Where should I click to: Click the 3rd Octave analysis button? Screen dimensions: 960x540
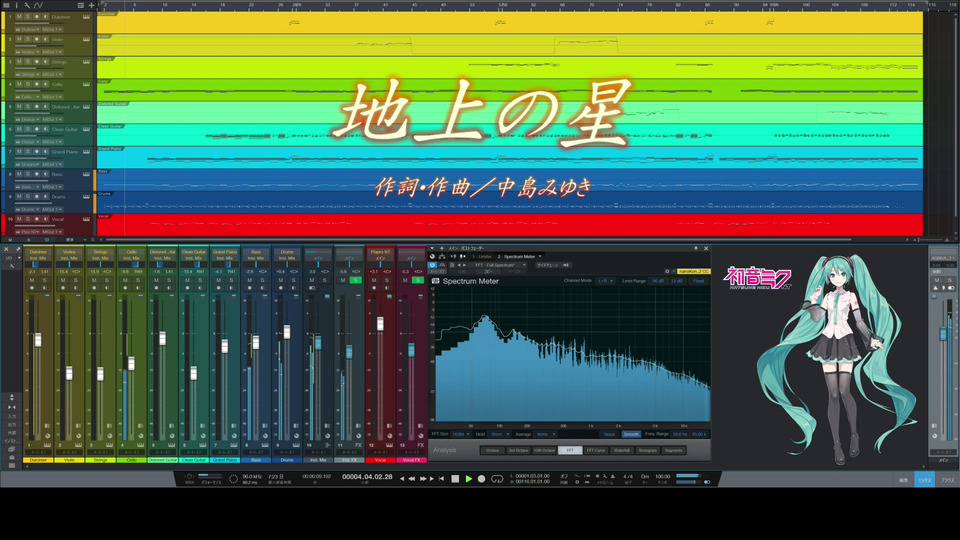[518, 451]
